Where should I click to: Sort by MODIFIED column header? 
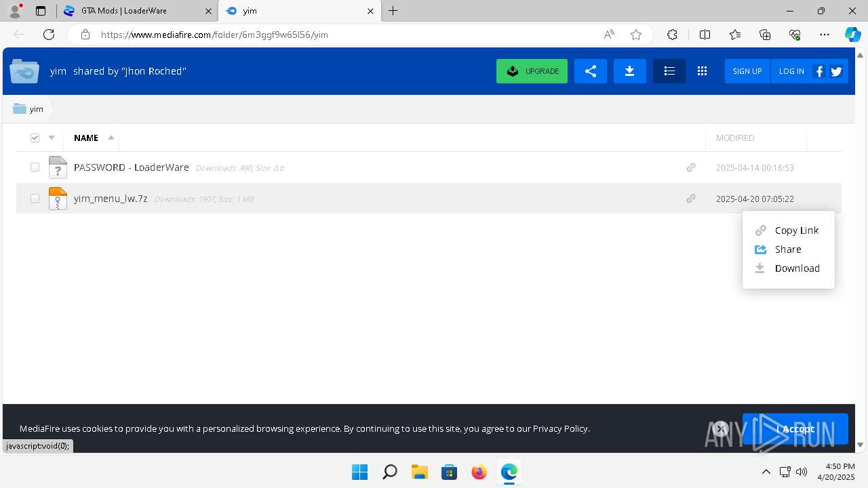pos(735,138)
